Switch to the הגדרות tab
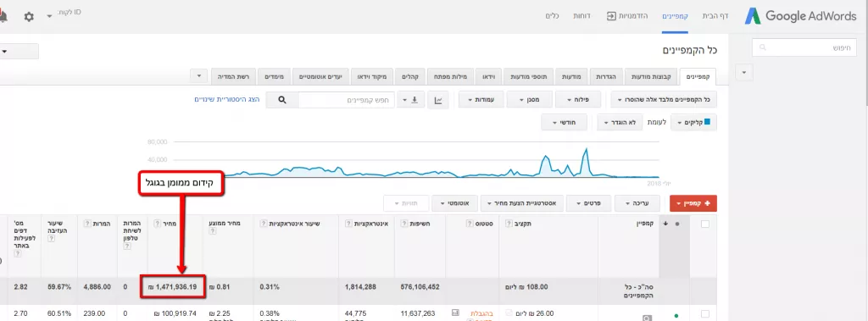This screenshot has width=868, height=321. coord(606,76)
